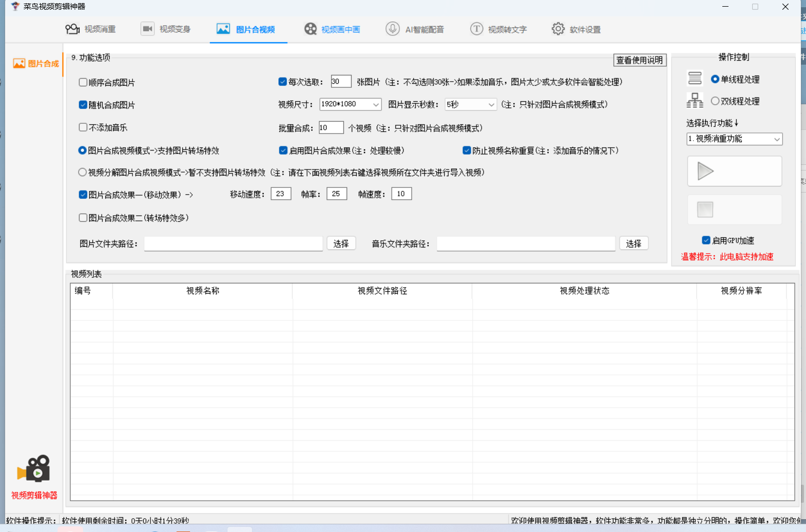806x532 pixels.
Task: Open the 视频尺寸 1920*1080 dropdown
Action: [350, 104]
